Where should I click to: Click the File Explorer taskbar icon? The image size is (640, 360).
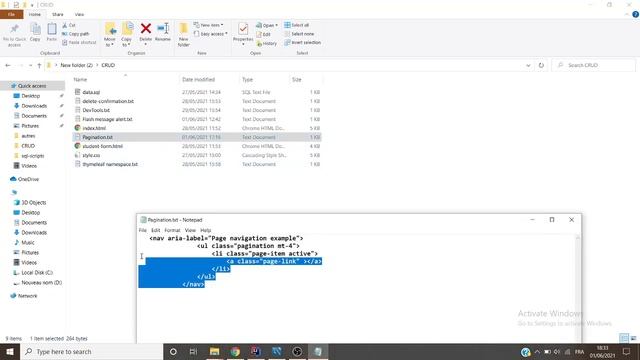coord(214,351)
